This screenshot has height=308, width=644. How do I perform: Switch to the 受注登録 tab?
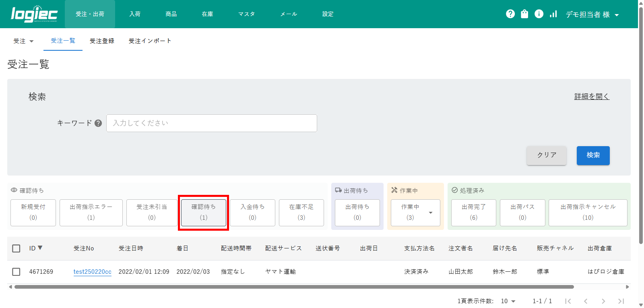point(102,41)
